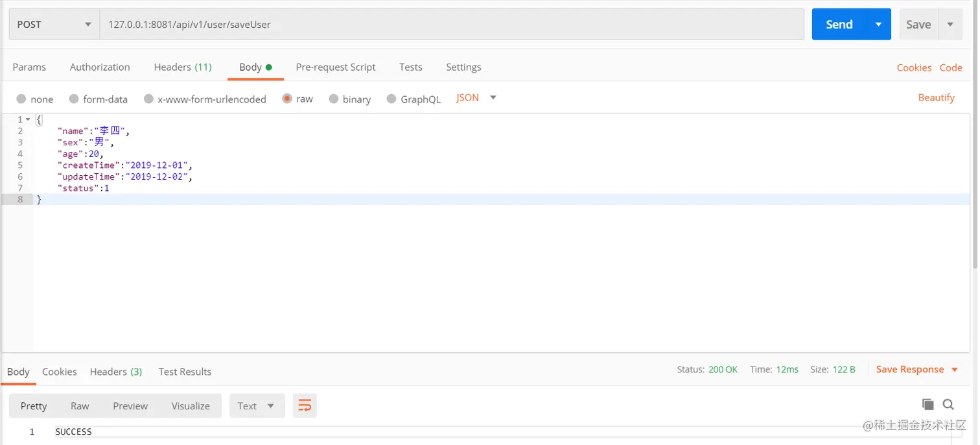Select the x-www-form-urlencoded body type
The image size is (980, 445).
(205, 99)
